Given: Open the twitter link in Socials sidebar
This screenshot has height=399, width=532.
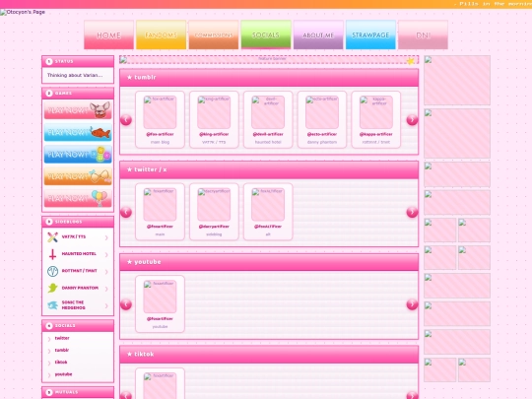Looking at the screenshot, I should click(x=62, y=338).
